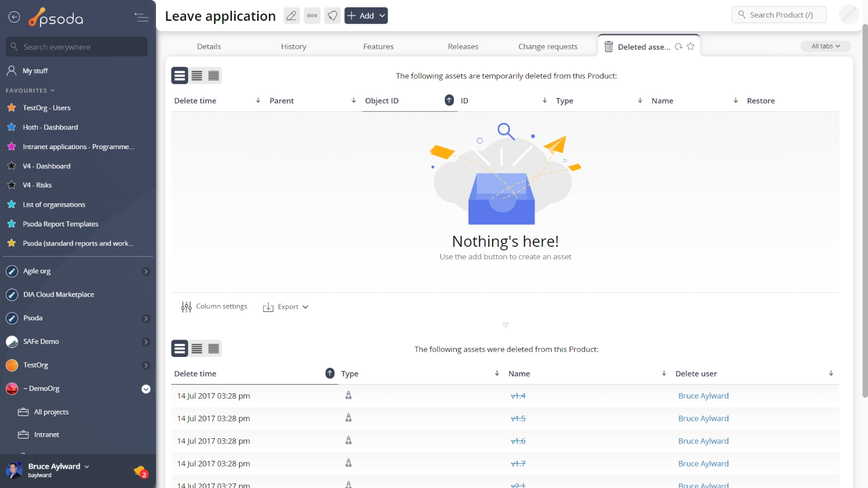Screen dimensions: 868x488
Task: Click the panel splitter handle between tables
Action: click(x=506, y=325)
